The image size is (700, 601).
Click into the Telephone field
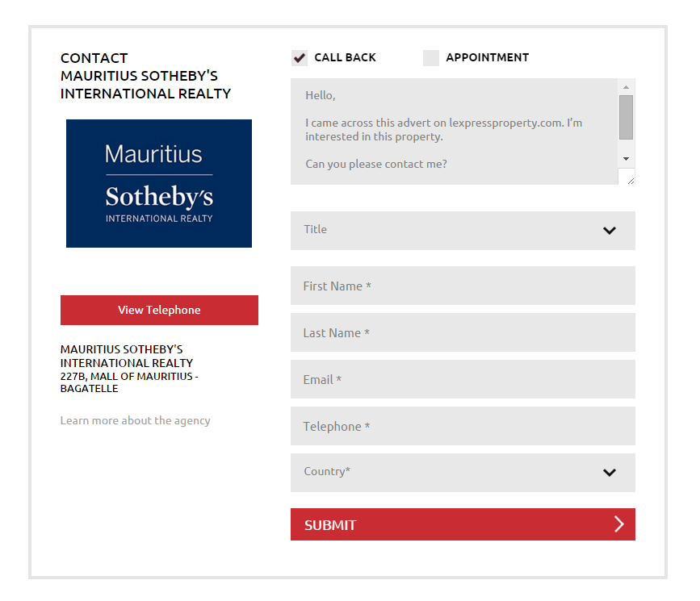463,426
